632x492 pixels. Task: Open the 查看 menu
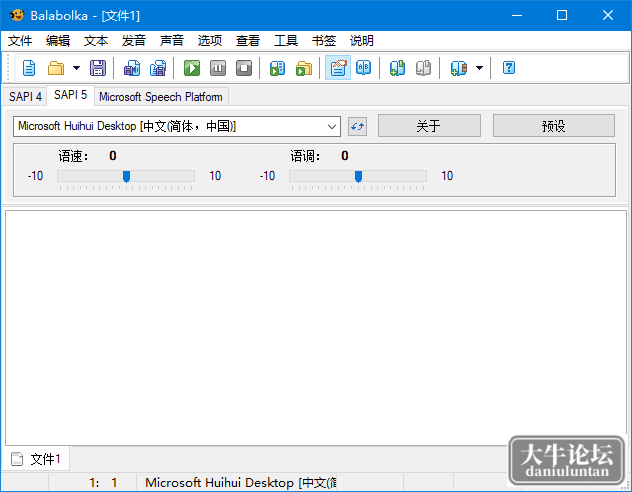click(x=247, y=40)
